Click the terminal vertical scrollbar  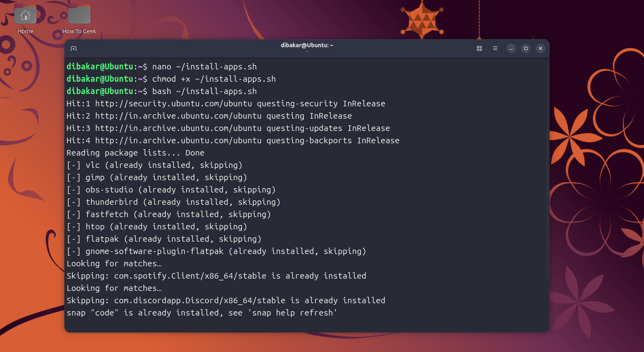click(547, 170)
